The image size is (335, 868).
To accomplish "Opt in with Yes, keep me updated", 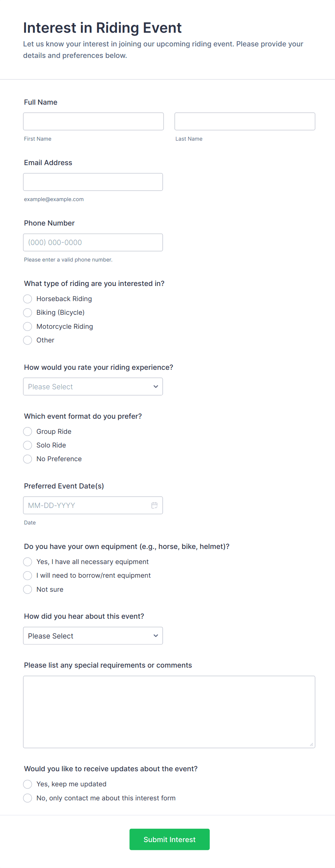I will 28,784.
